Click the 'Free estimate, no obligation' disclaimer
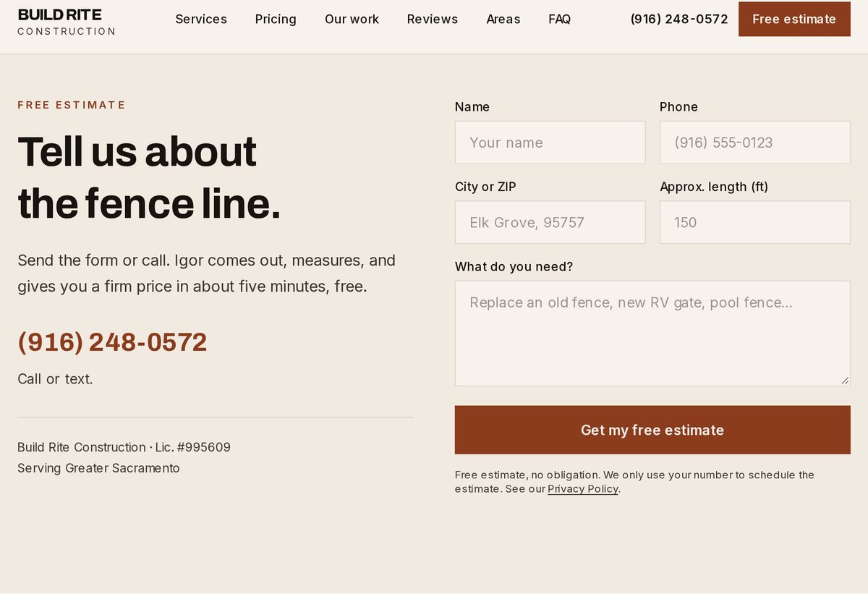This screenshot has width=868, height=594. (634, 482)
